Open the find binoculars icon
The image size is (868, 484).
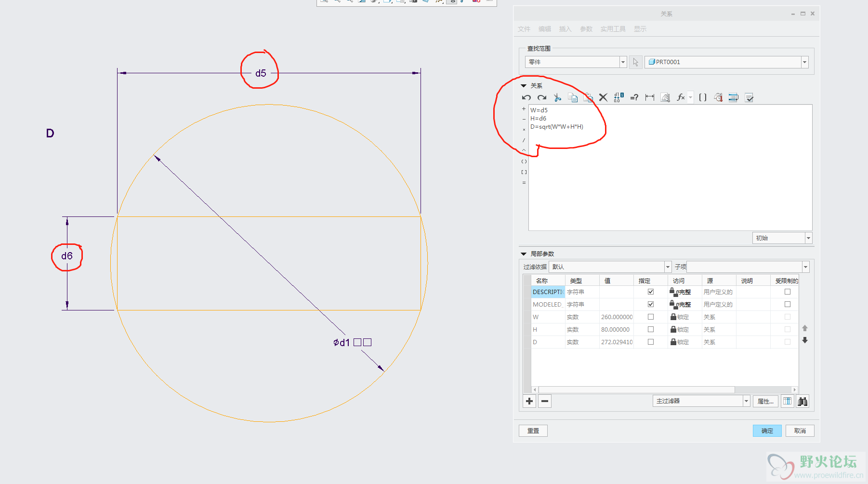pos(802,401)
